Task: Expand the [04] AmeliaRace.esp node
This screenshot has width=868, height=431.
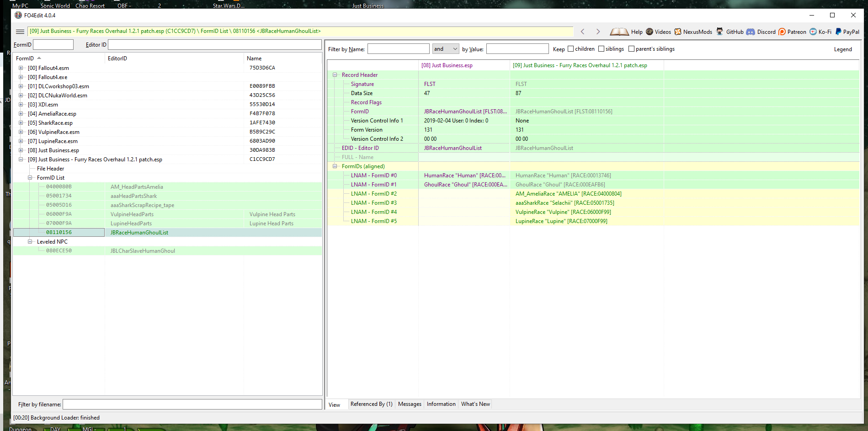Action: [21, 113]
